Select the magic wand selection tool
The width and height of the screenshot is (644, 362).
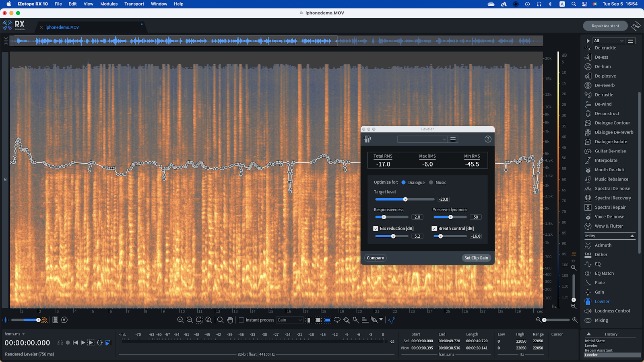[355, 320]
